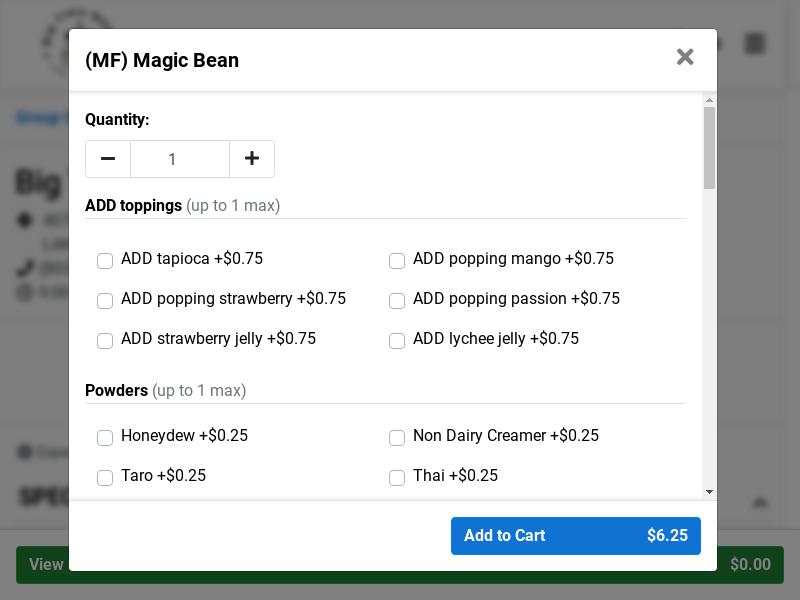The height and width of the screenshot is (600, 800).
Task: Collapse the section chevron behind dialog
Action: [759, 503]
